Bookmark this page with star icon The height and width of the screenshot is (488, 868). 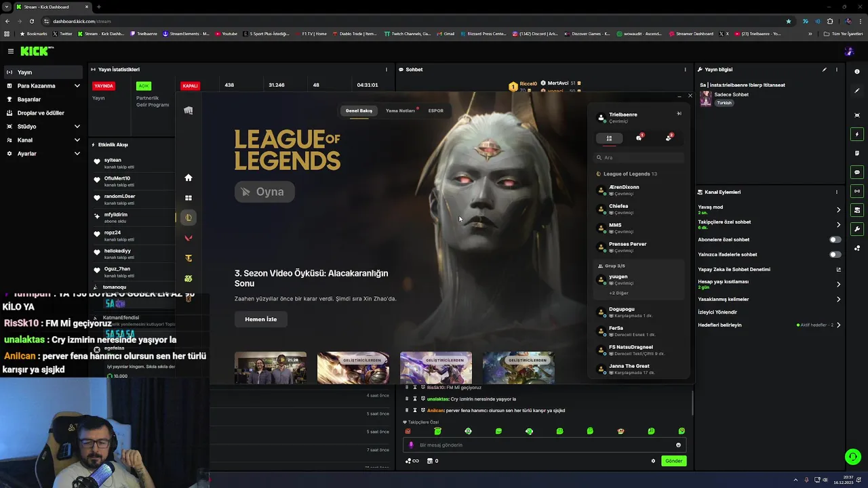(788, 21)
